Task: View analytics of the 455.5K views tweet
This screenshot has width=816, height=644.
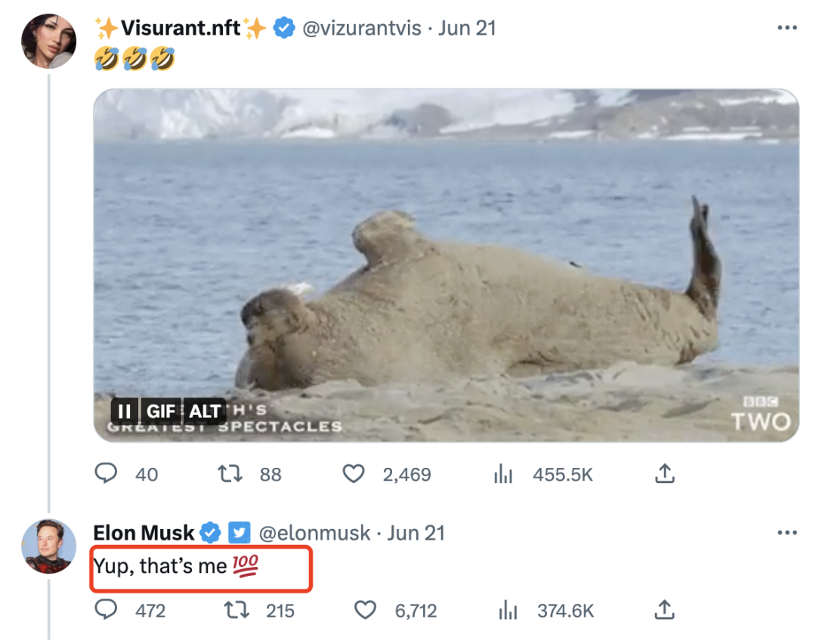Action: point(503,474)
